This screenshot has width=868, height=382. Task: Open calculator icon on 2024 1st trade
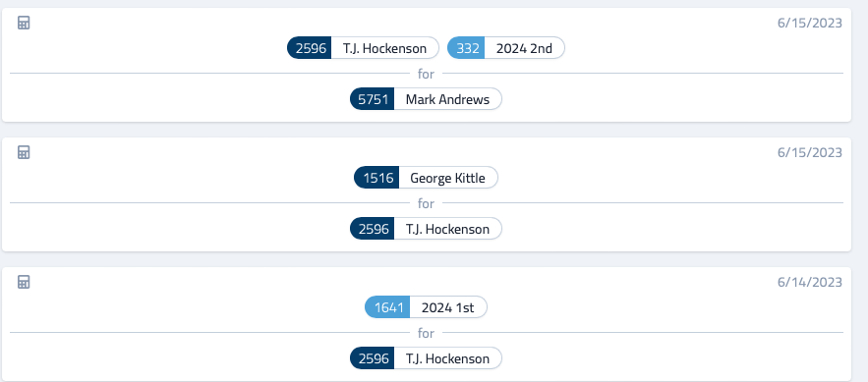[24, 282]
